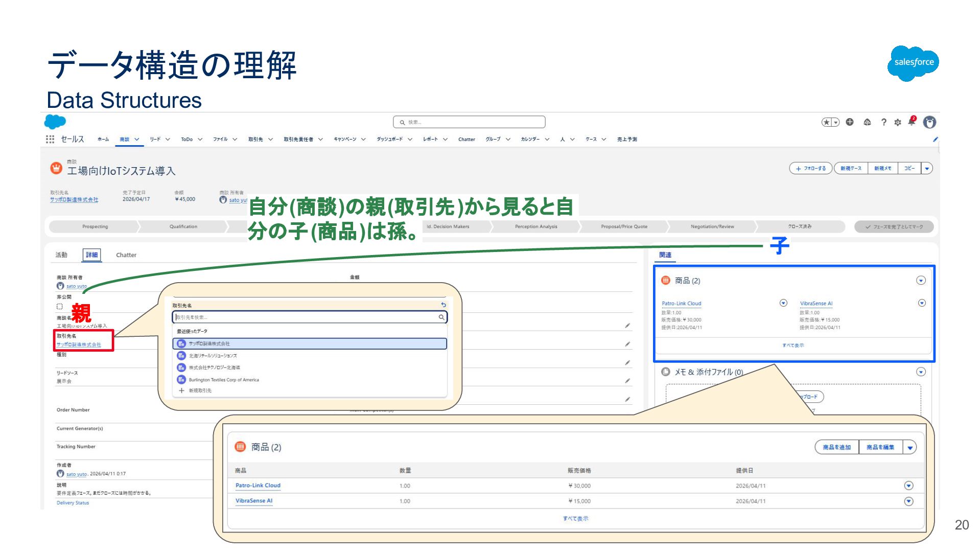Open the small 商品 (2) card dropdown menu

pos(921,280)
